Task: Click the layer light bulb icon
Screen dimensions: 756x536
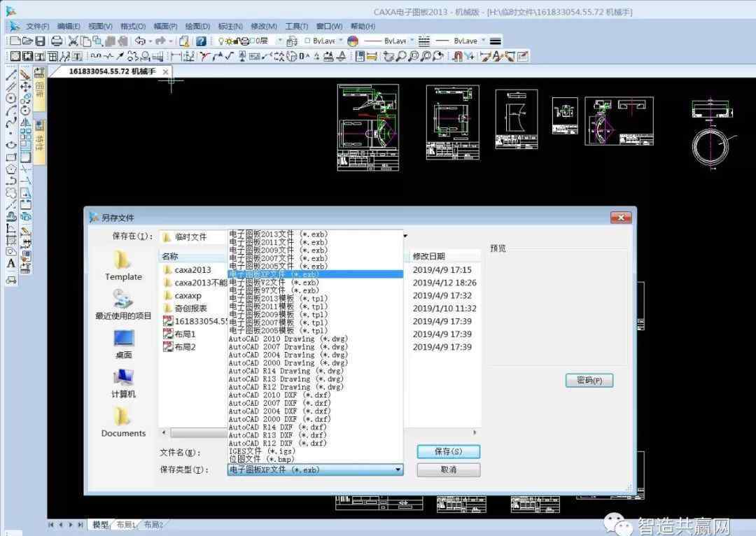Action: tap(221, 41)
